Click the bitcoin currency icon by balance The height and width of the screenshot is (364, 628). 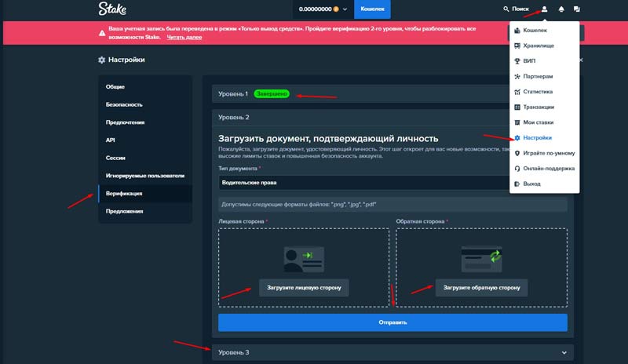click(335, 9)
